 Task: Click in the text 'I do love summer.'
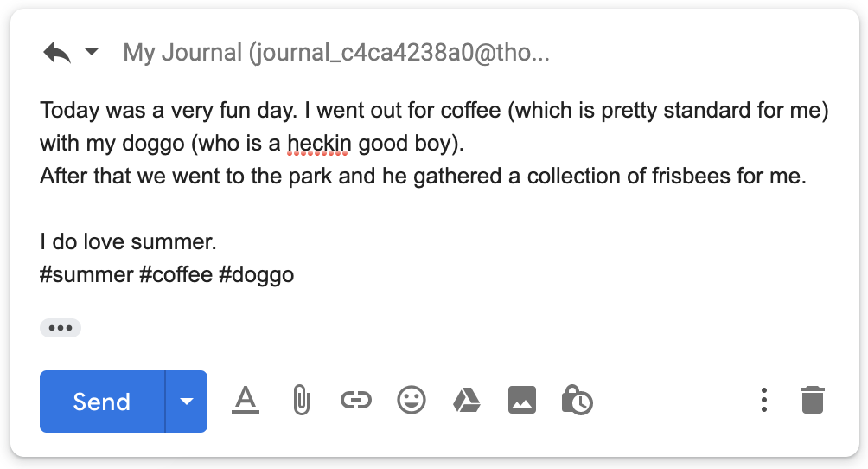(128, 241)
